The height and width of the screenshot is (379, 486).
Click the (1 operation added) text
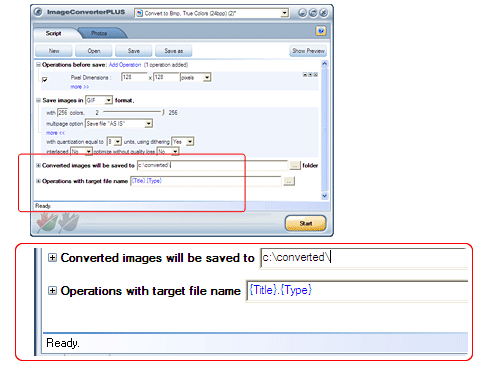[x=166, y=65]
